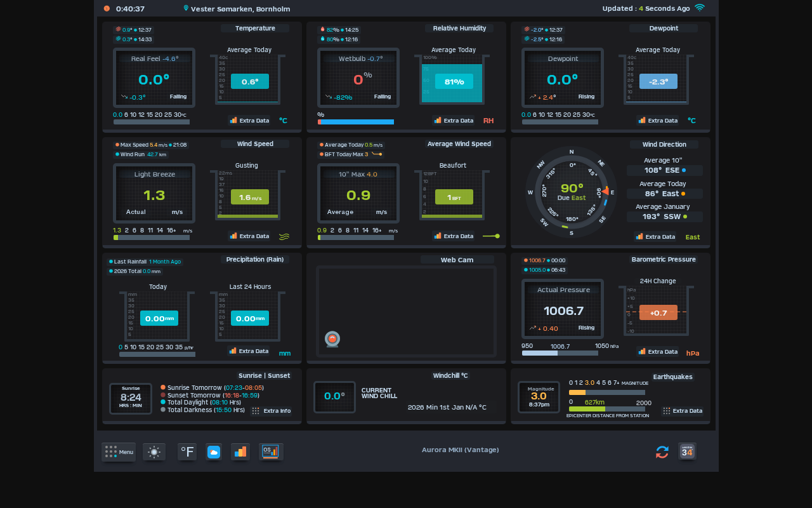Click the Gusting 1.6 m/s value
This screenshot has height=508, width=812.
point(250,197)
